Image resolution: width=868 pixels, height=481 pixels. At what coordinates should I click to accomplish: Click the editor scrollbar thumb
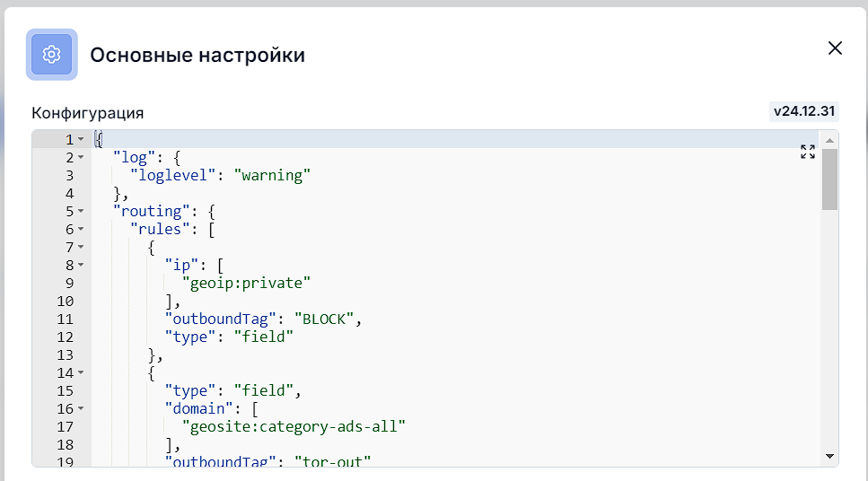(x=829, y=179)
